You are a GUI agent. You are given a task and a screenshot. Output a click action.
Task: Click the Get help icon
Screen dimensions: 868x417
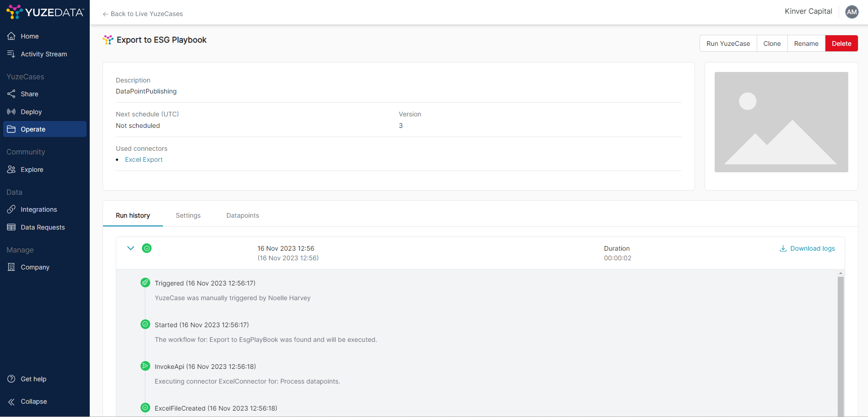click(11, 379)
